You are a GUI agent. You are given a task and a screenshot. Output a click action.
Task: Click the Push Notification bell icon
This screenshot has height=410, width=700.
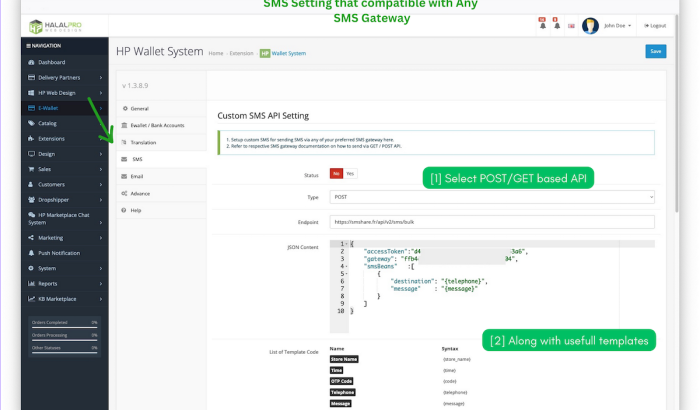point(31,253)
